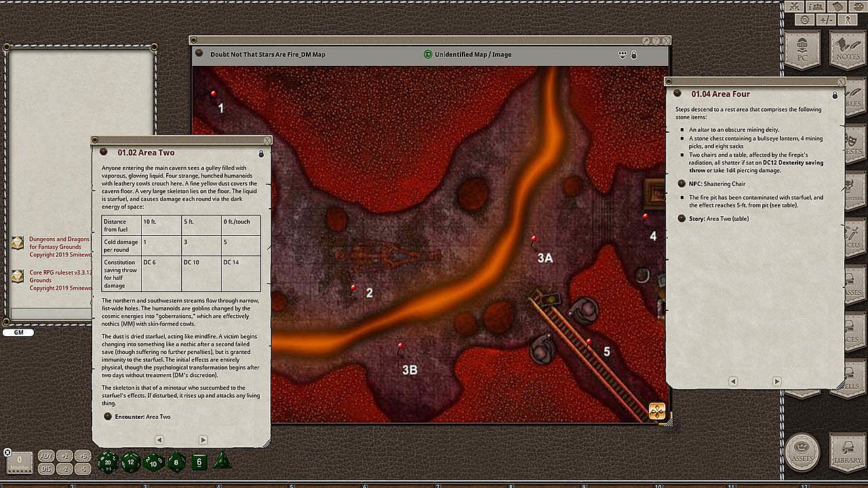Open the map toolbar icon next to the lock
This screenshot has width=868, height=488.
623,54
